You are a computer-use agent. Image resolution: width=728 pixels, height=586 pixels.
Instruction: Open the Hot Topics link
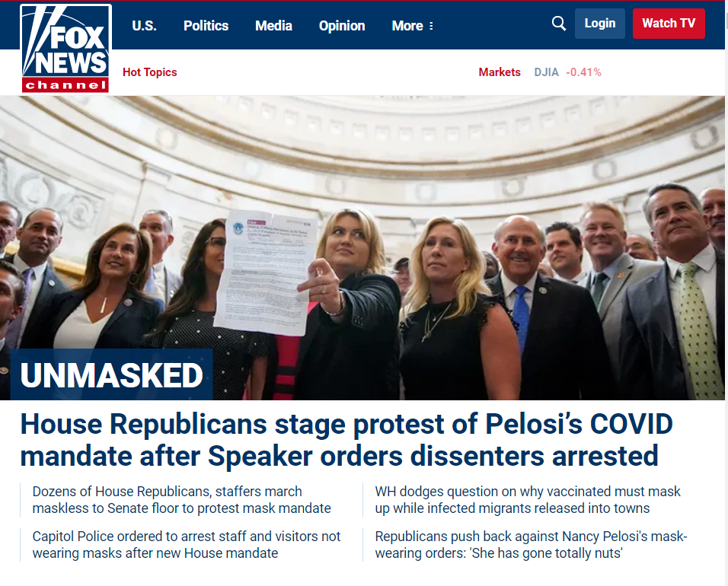pos(149,72)
